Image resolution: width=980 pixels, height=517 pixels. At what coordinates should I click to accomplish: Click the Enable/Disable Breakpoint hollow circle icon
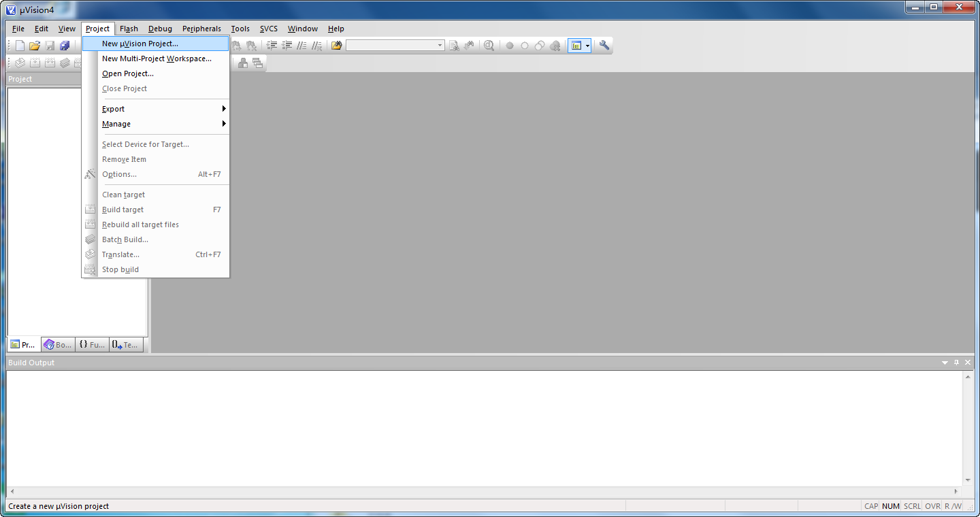525,46
